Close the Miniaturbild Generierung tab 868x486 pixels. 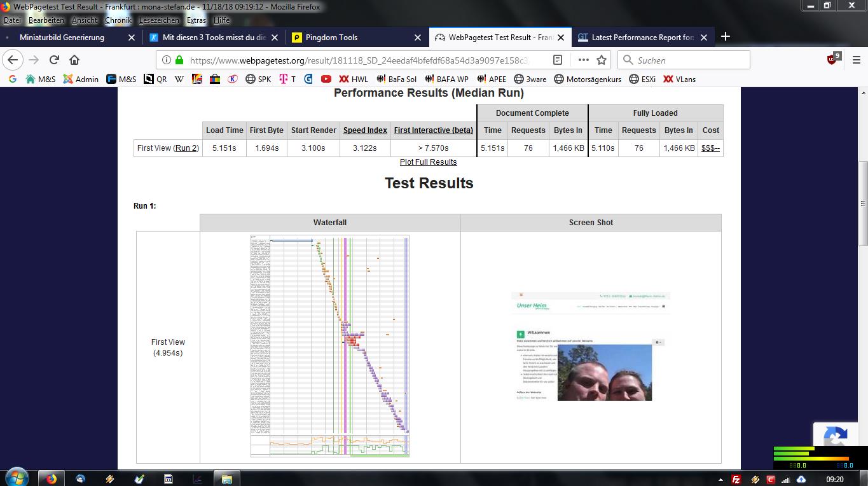(132, 38)
